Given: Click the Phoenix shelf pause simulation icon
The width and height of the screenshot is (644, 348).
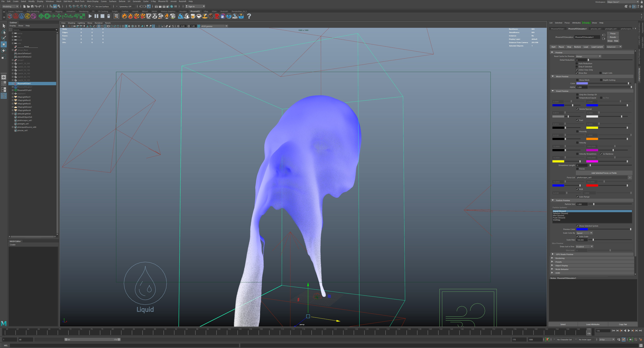Looking at the screenshot, I should pos(96,16).
